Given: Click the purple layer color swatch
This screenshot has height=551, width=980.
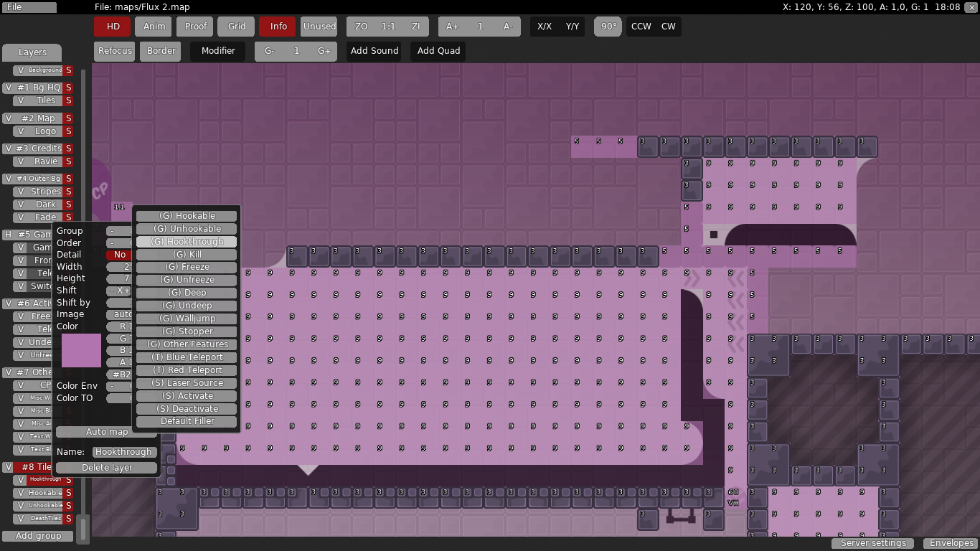Looking at the screenshot, I should click(81, 350).
